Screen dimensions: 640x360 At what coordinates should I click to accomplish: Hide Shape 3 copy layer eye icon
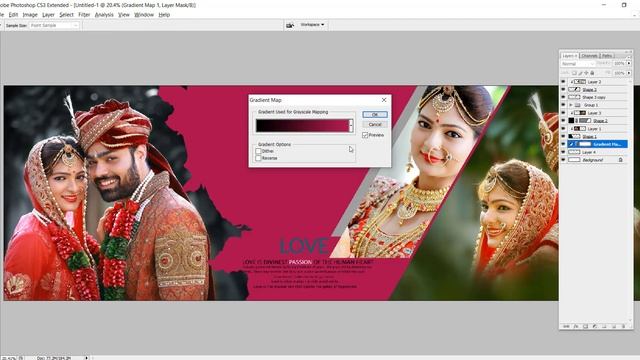coord(563,97)
